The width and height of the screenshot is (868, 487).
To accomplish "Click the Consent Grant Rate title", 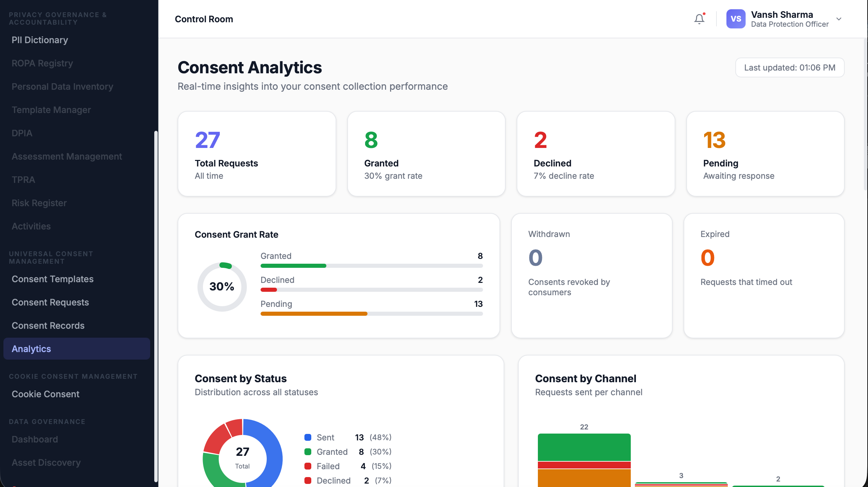I will point(237,235).
